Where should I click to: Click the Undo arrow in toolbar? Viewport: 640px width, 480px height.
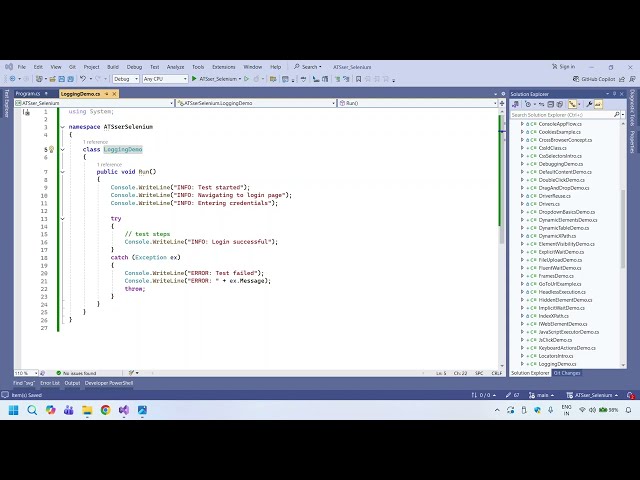[x=83, y=79]
